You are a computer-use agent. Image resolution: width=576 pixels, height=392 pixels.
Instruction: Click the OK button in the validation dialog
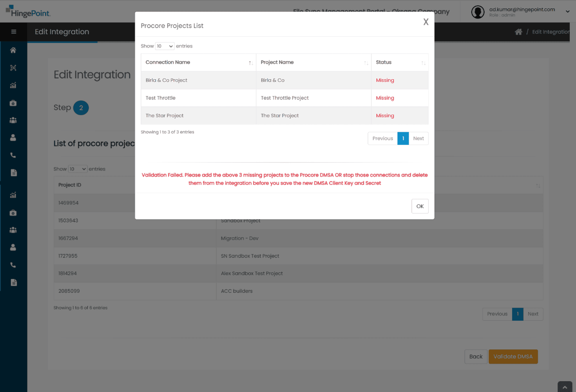(420, 206)
